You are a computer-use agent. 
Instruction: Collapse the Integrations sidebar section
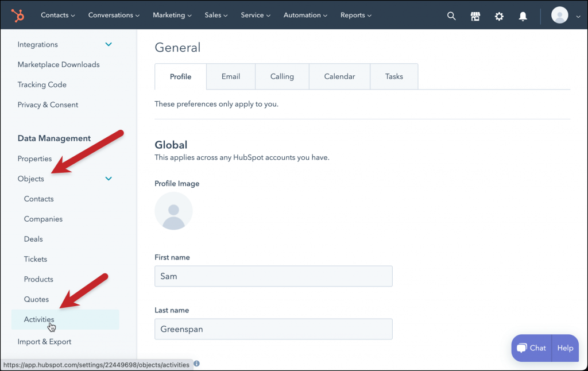[x=109, y=44]
